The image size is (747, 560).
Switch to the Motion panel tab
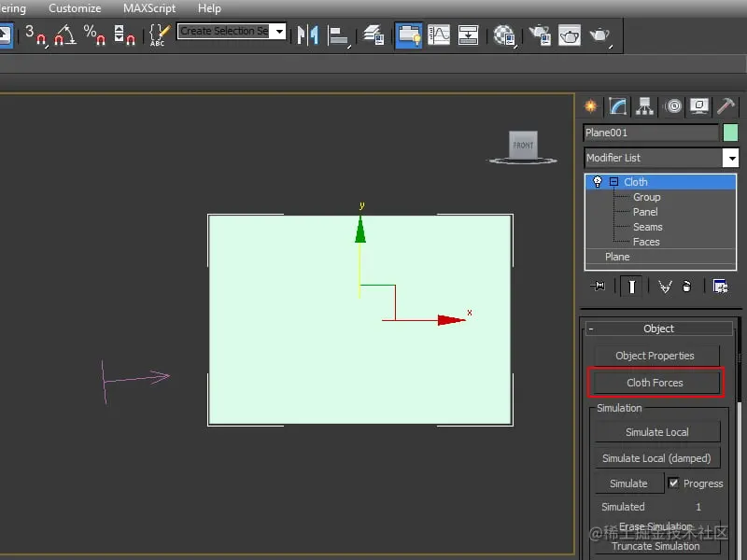673,105
